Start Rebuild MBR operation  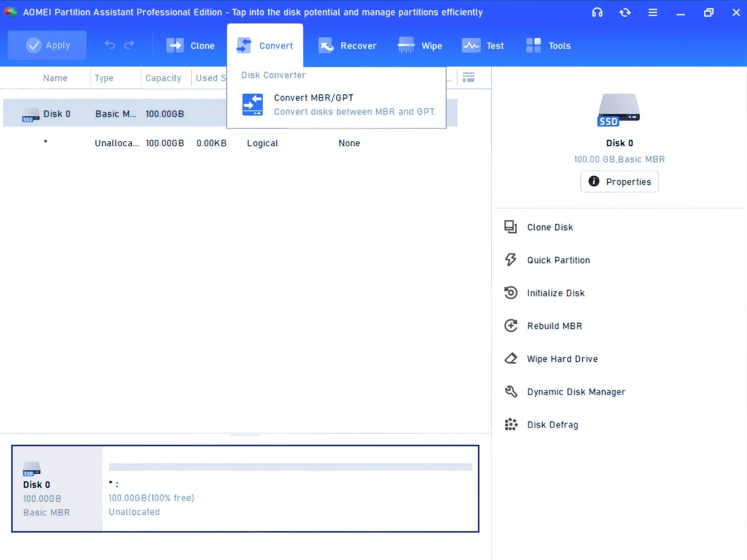click(554, 326)
